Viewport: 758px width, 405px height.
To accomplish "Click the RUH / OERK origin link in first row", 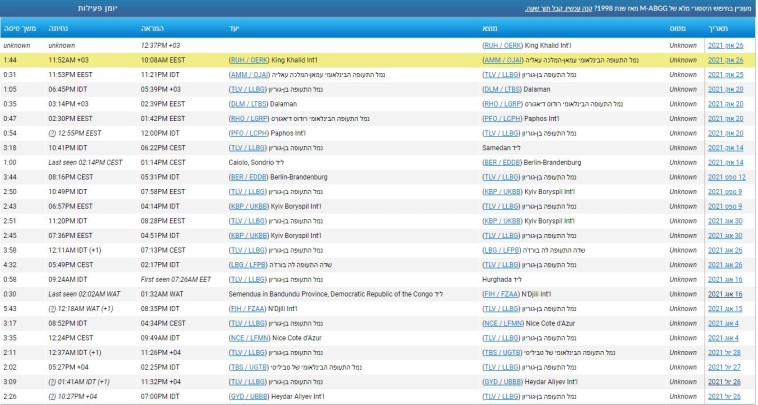I will coord(507,46).
